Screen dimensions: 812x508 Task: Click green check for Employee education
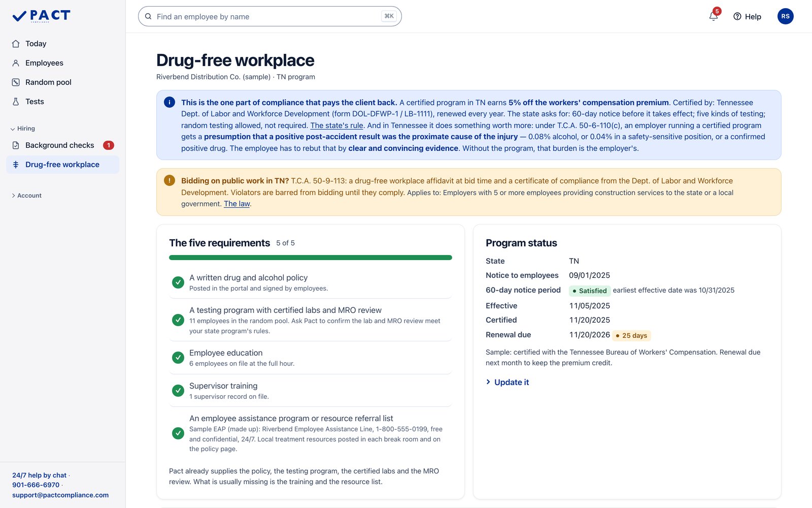pos(178,358)
